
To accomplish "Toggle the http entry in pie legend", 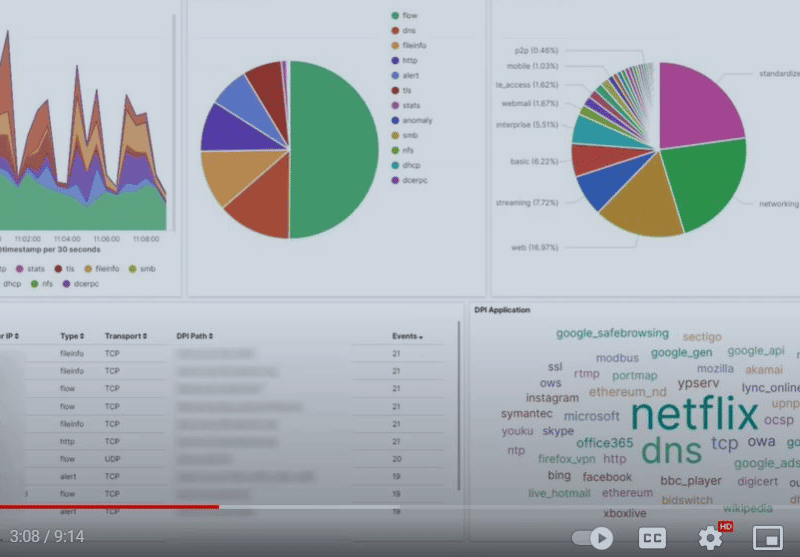I will tap(404, 60).
